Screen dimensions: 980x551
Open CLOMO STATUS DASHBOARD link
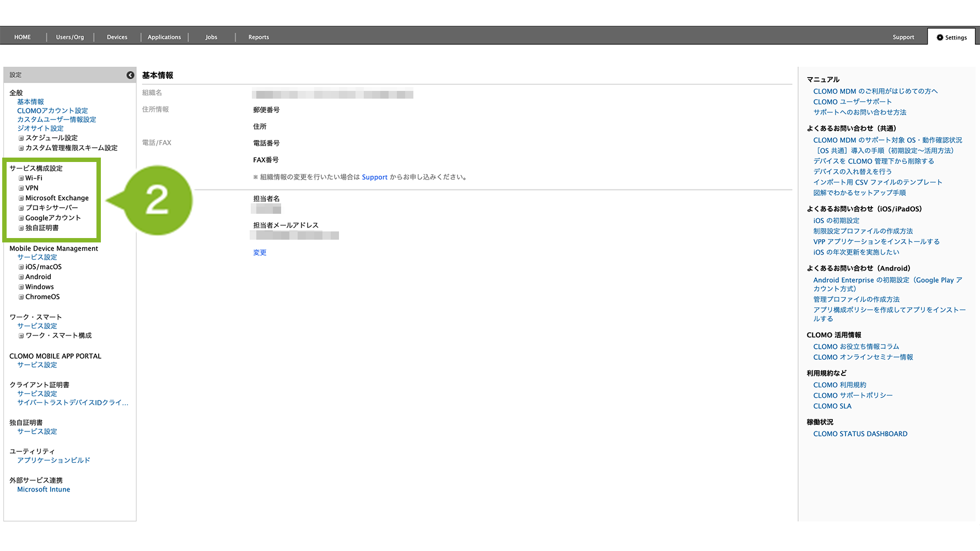click(x=860, y=434)
